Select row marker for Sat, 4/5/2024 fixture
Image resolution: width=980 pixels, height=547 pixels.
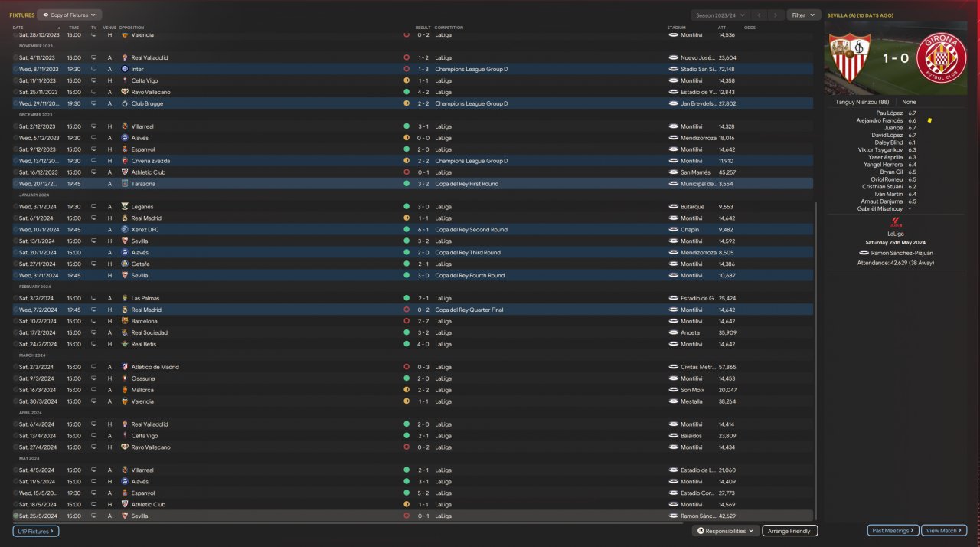16,470
